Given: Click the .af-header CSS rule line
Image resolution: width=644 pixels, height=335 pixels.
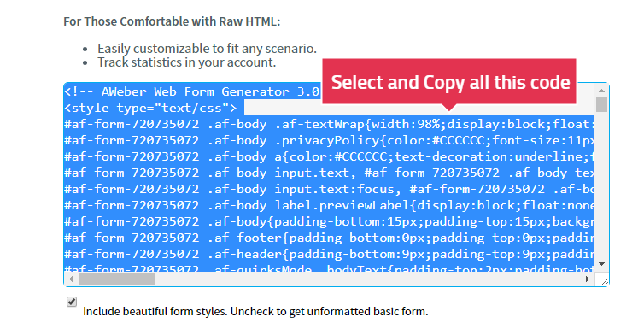Looking at the screenshot, I should 330,254.
